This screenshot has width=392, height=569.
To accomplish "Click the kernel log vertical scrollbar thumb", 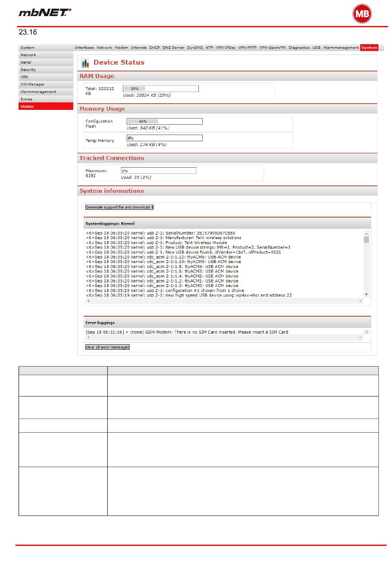I will tap(366, 239).
